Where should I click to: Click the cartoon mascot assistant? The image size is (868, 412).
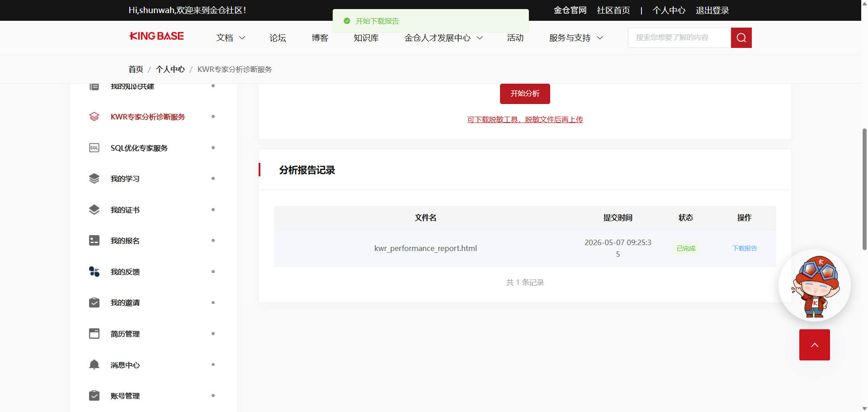coord(815,285)
